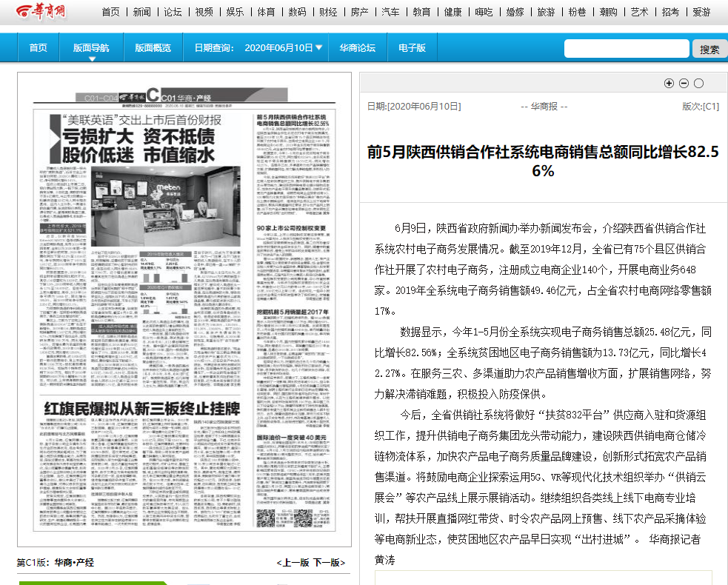Click the date 2020年06月10日 in blue bar
Viewport: 728px width, 585px height.
click(278, 48)
